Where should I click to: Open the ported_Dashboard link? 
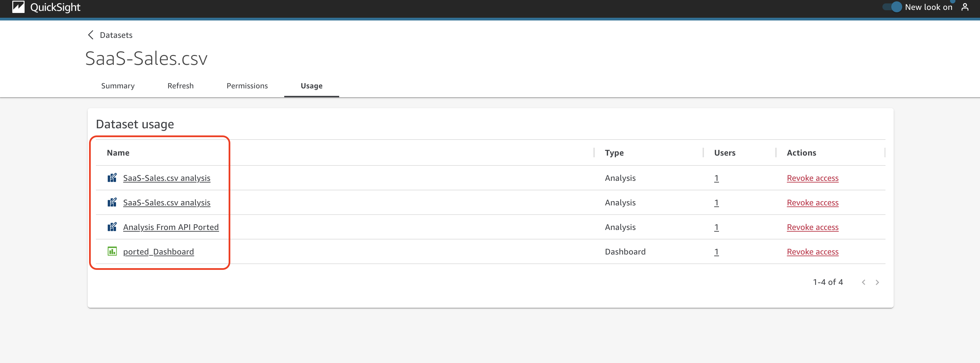coord(158,251)
